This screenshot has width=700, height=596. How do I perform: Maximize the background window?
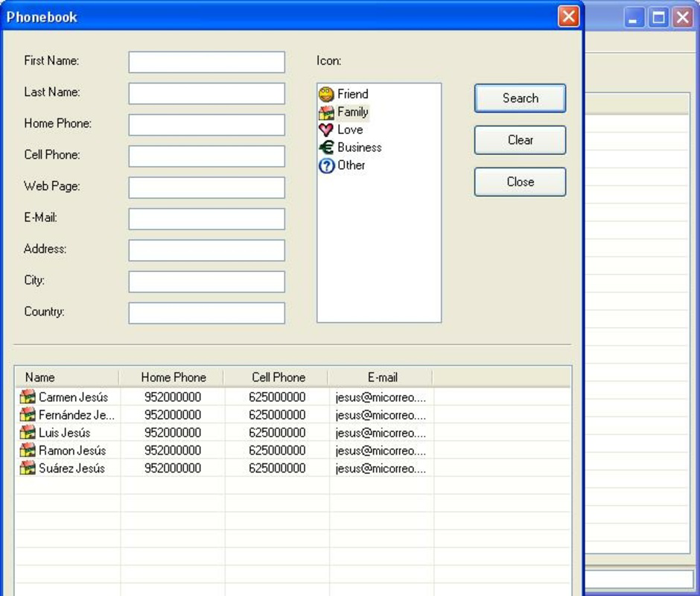658,17
